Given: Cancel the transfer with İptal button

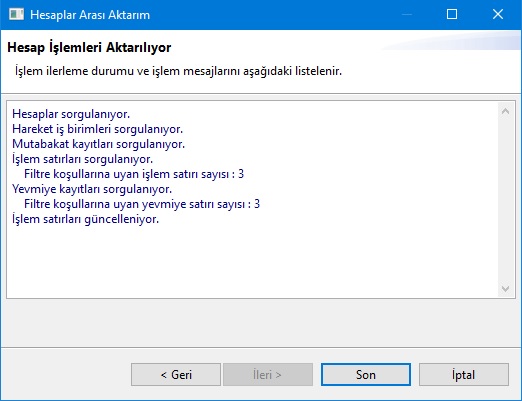Looking at the screenshot, I should click(x=464, y=375).
